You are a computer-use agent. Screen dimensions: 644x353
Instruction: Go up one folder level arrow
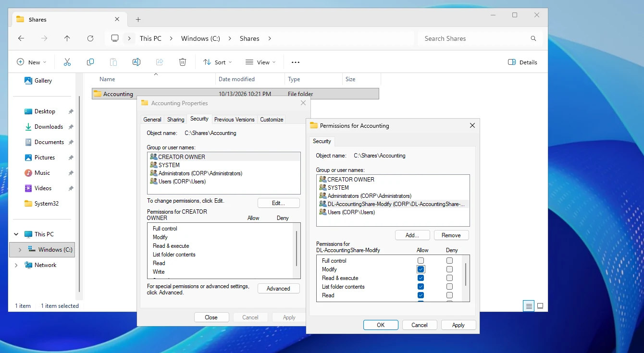coord(67,38)
